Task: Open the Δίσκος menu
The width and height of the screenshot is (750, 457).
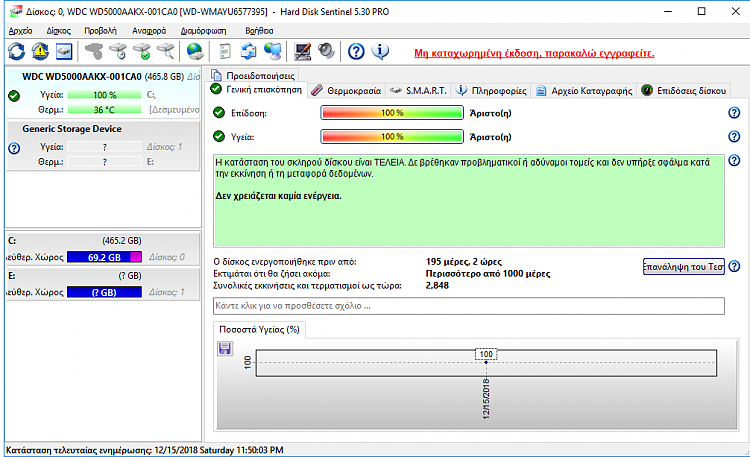Action: tap(58, 31)
